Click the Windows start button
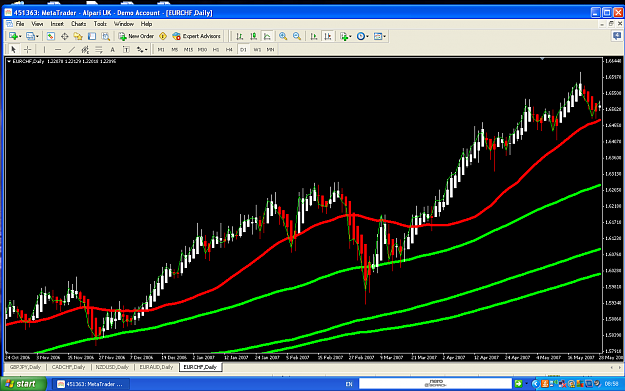 (23, 384)
